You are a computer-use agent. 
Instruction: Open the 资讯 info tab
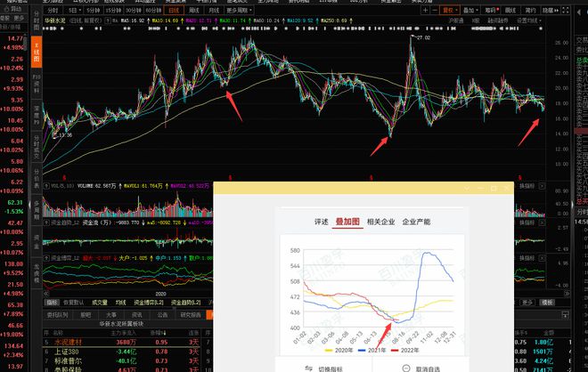(137, 315)
